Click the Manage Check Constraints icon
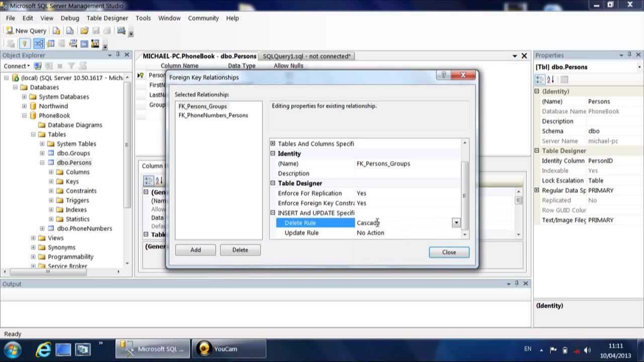This screenshot has width=644, height=362. pyautogui.click(x=84, y=44)
